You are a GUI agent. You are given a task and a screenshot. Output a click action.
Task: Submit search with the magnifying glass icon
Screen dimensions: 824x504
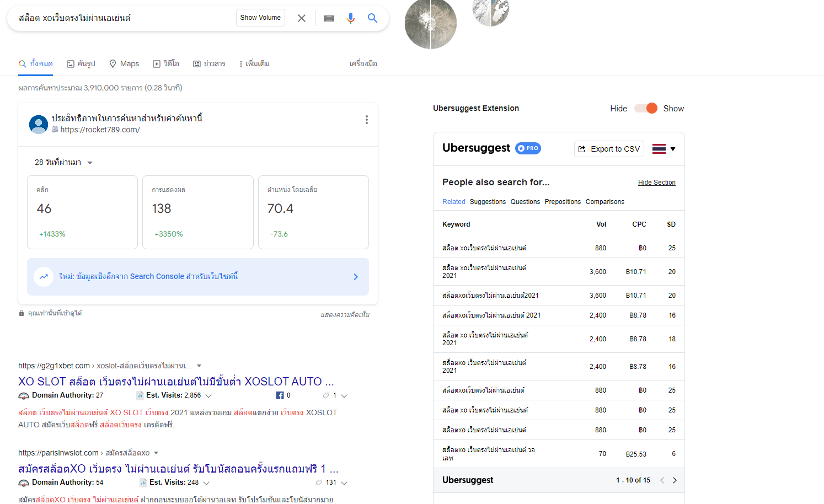373,18
